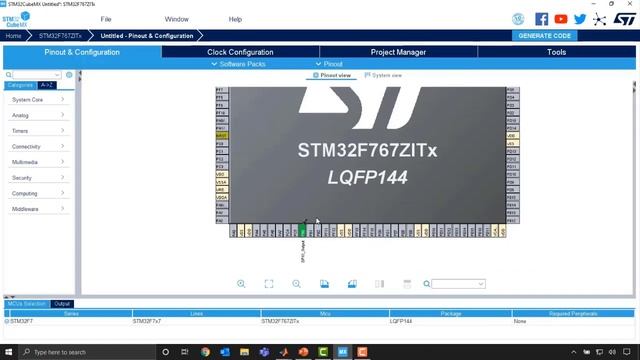Screen dimensions: 640x360
Task: Open the pin search combo box under the chip
Action: tap(458, 284)
